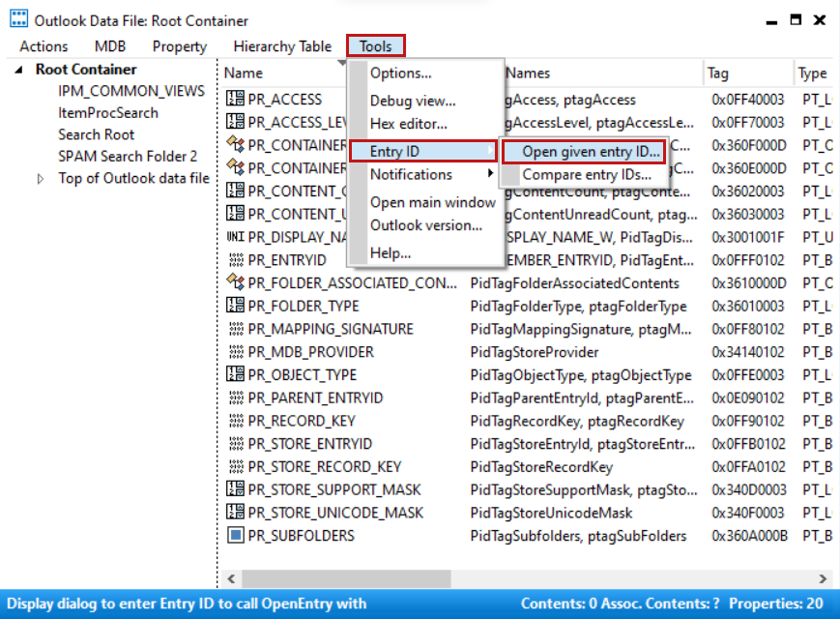Open the Actions menu
The height and width of the screenshot is (619, 840).
tap(43, 46)
